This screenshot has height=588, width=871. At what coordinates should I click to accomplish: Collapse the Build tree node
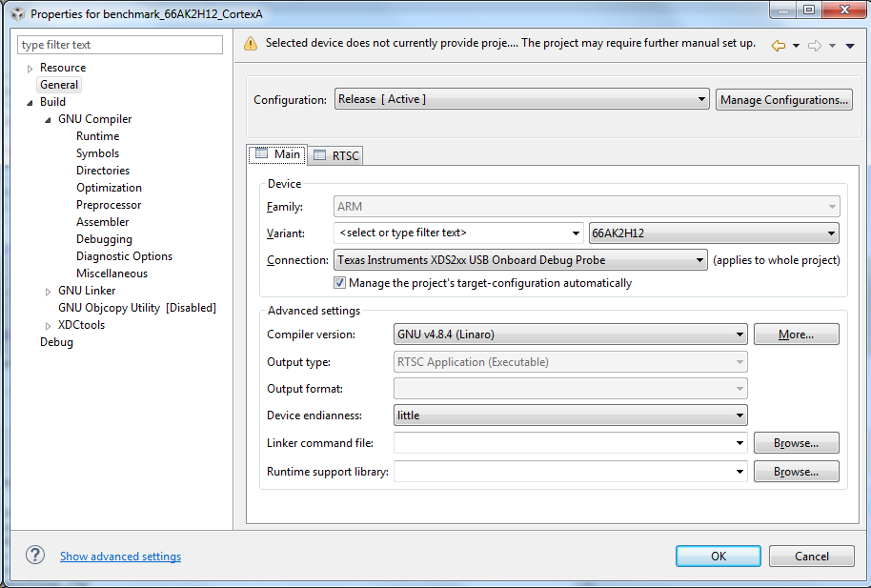coord(30,103)
